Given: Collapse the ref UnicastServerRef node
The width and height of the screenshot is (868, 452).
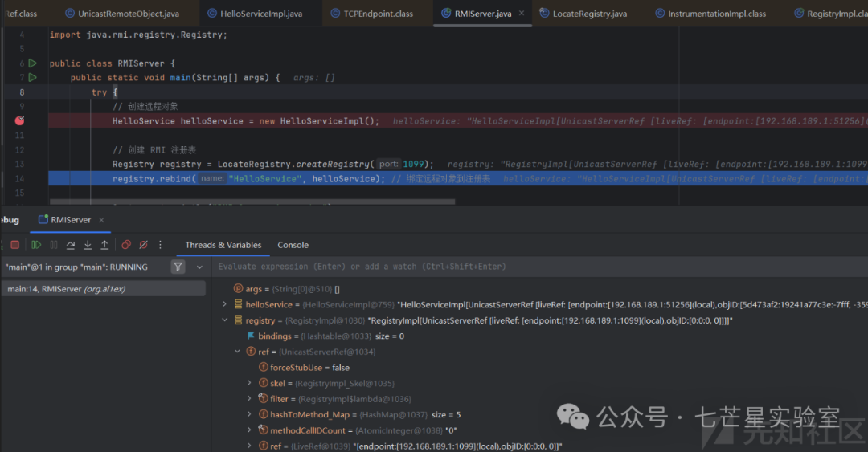Looking at the screenshot, I should [x=237, y=352].
